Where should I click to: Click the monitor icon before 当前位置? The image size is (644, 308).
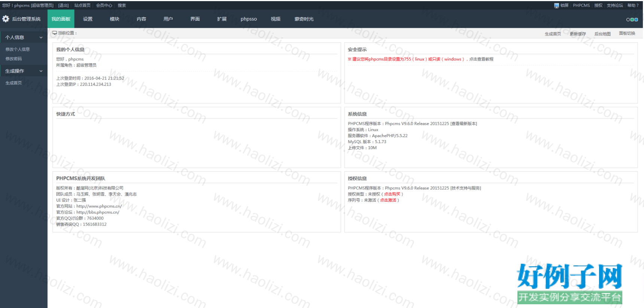click(x=55, y=33)
